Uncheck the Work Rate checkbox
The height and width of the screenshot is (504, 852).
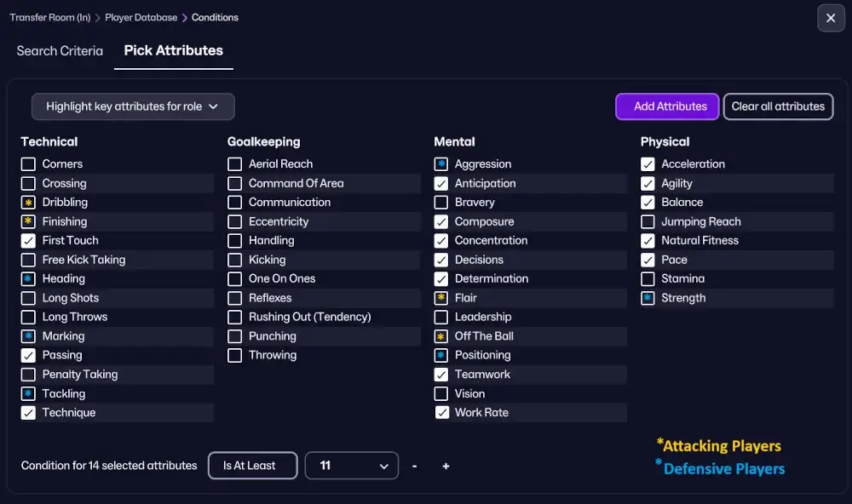442,413
